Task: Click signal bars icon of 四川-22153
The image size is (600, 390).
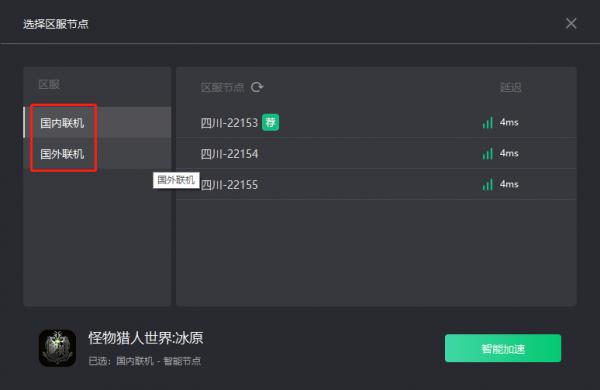Action: 488,122
